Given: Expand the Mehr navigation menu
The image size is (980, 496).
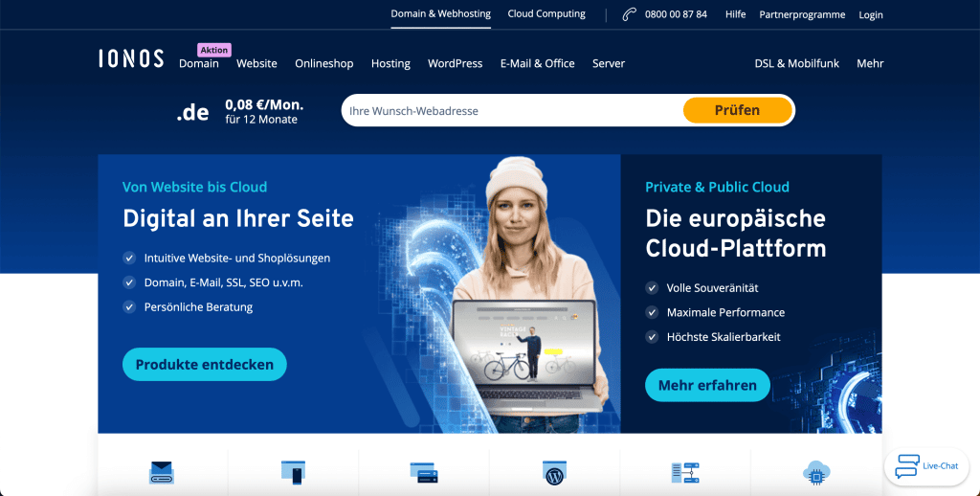Looking at the screenshot, I should click(870, 63).
